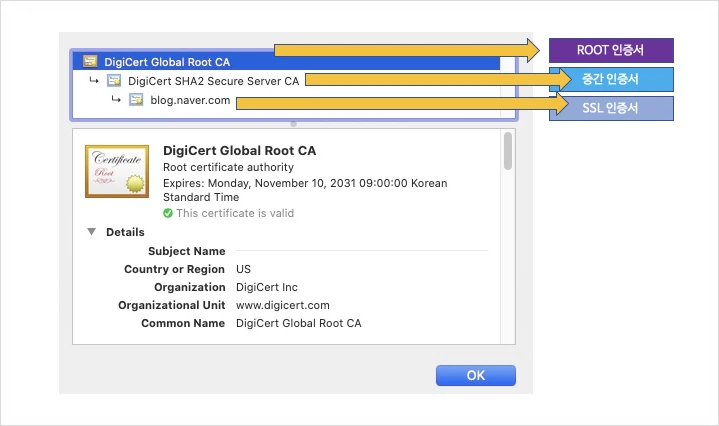The width and height of the screenshot is (719, 426).
Task: Click the green valid checkmark icon
Action: point(168,213)
